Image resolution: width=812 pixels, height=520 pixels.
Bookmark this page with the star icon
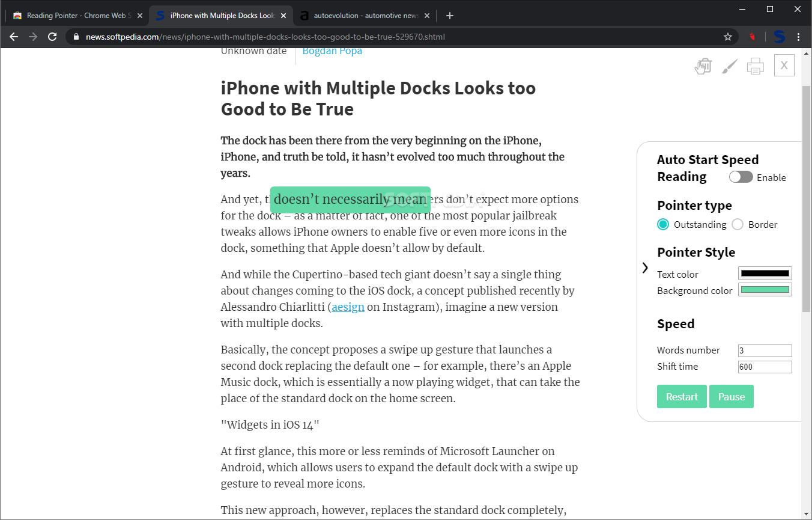pos(728,37)
